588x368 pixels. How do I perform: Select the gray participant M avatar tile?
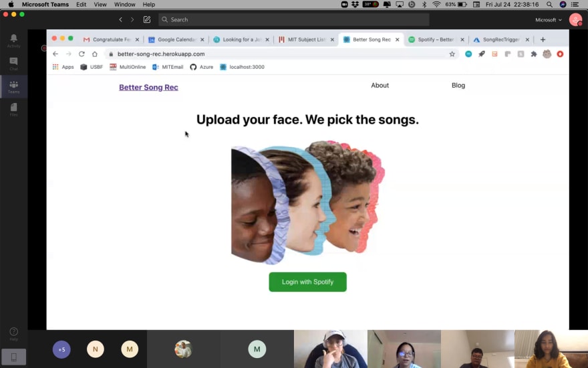(257, 349)
